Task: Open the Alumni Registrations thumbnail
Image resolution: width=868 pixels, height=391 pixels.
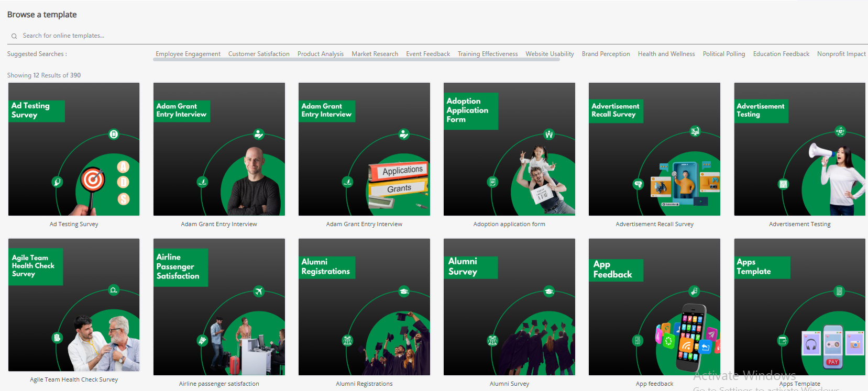Action: (x=364, y=307)
